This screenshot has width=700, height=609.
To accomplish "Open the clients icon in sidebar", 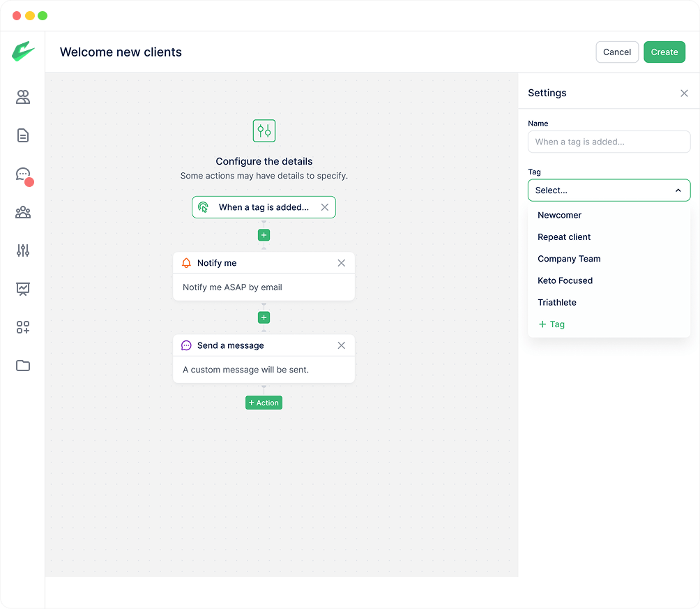I will pyautogui.click(x=23, y=98).
